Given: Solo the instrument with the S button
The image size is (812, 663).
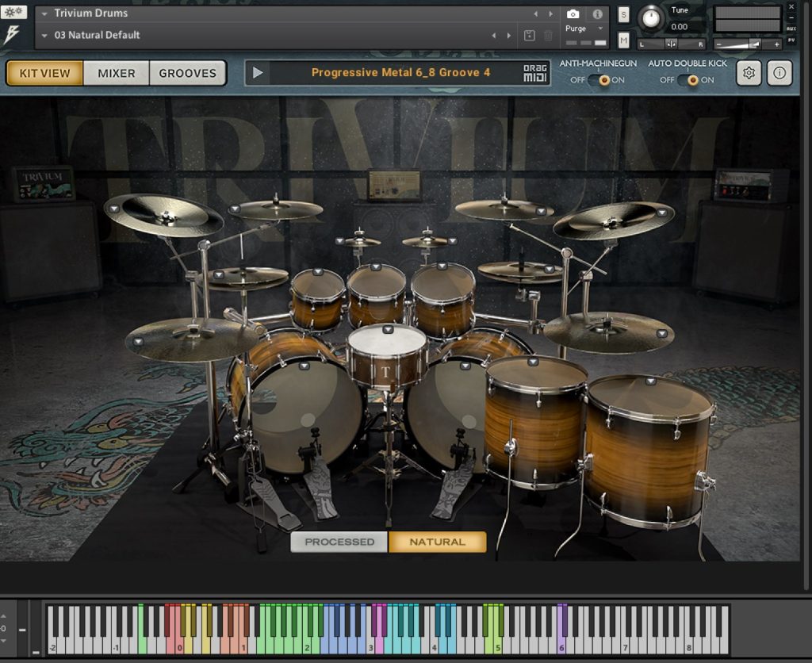Looking at the screenshot, I should point(623,13).
